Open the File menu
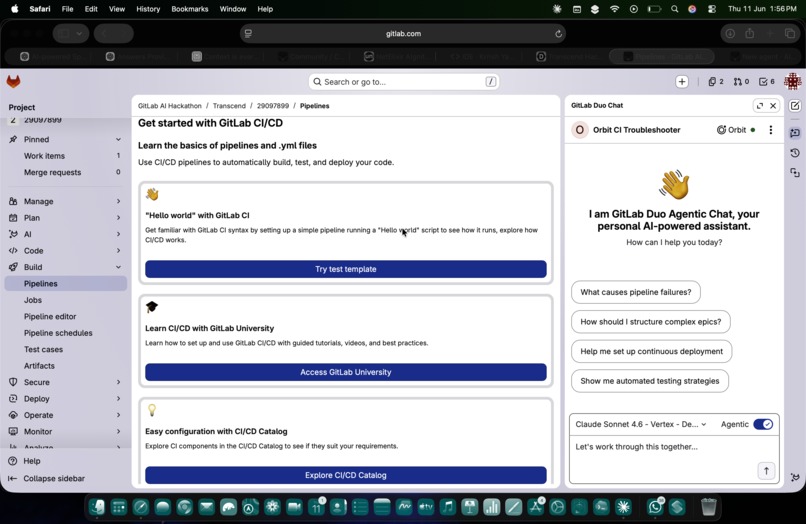The width and height of the screenshot is (806, 524). [67, 9]
